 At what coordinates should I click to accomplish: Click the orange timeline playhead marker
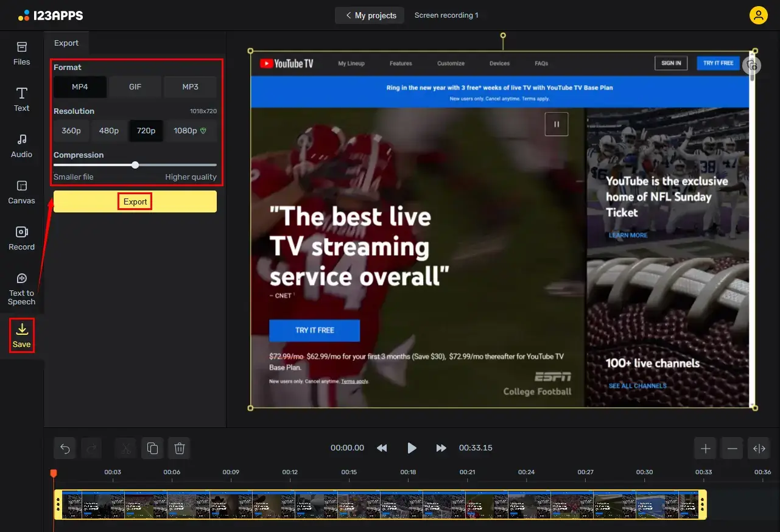tap(54, 474)
